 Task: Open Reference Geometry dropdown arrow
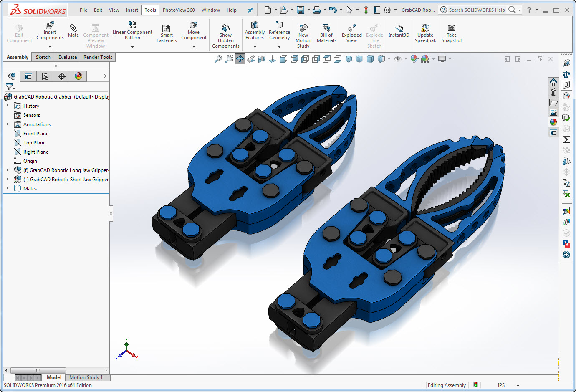coord(279,47)
